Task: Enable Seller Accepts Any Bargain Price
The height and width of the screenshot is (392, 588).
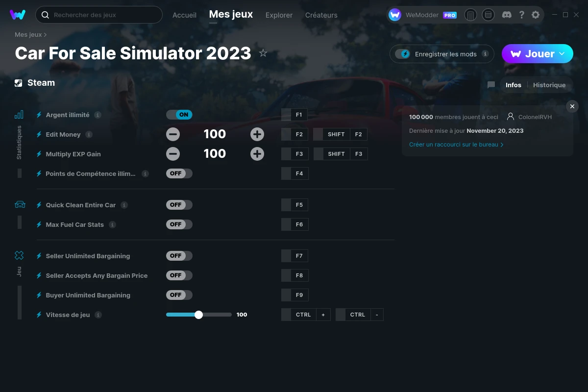Action: click(179, 275)
